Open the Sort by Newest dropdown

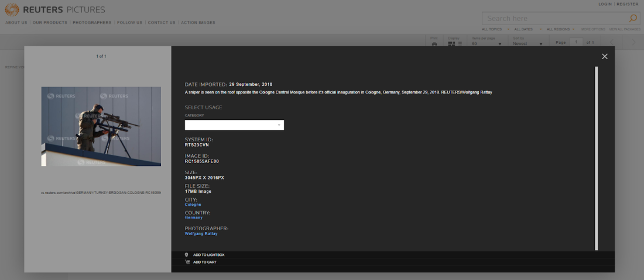[x=527, y=43]
